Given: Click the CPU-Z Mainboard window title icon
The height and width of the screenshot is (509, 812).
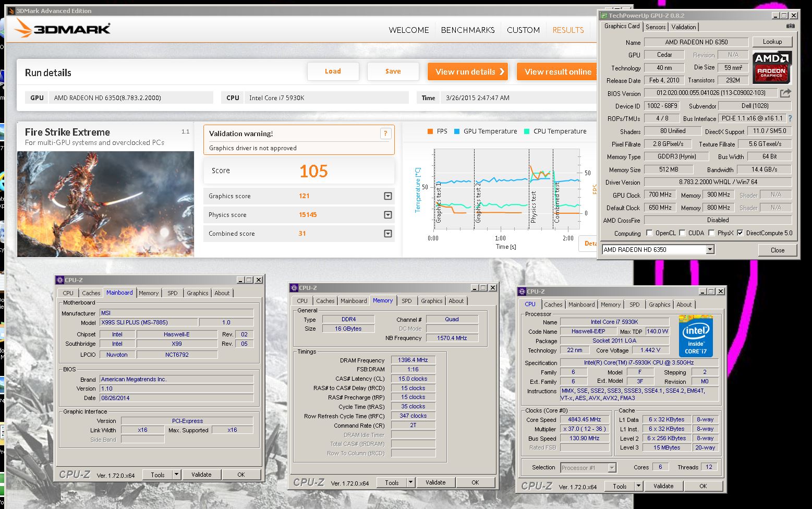Looking at the screenshot, I should click(x=60, y=280).
